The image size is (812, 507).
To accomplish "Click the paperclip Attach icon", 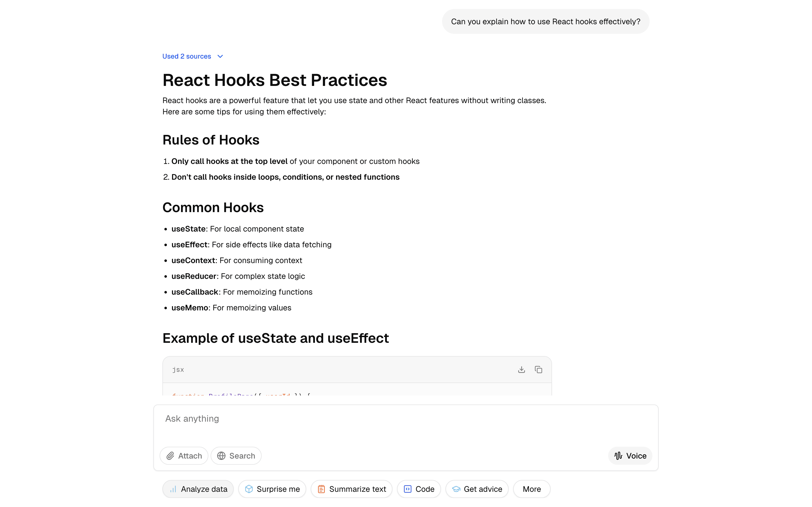I will [x=171, y=456].
